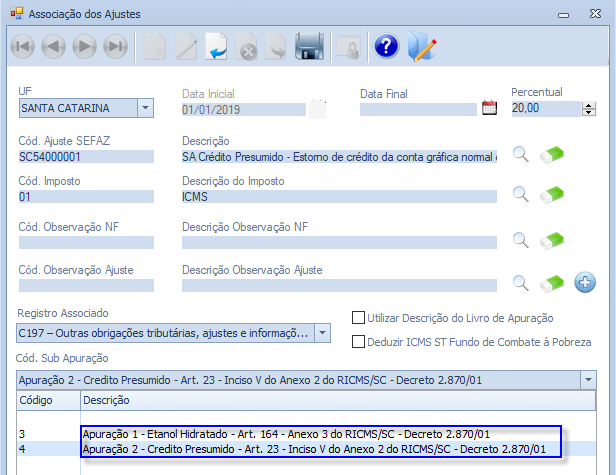Click the blue plus icon to add observation
The image size is (616, 475).
point(586,286)
